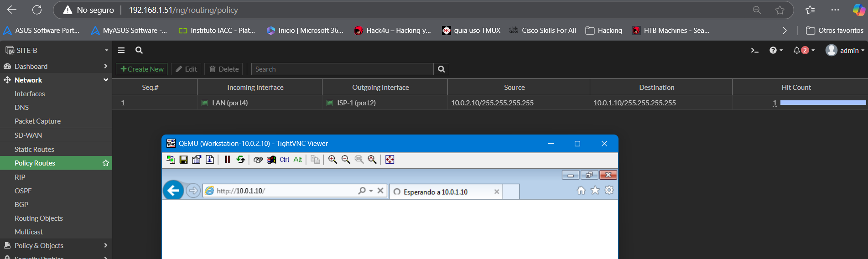This screenshot has width=868, height=259.
Task: Toggle the sidebar hamburger menu icon
Action: click(121, 51)
